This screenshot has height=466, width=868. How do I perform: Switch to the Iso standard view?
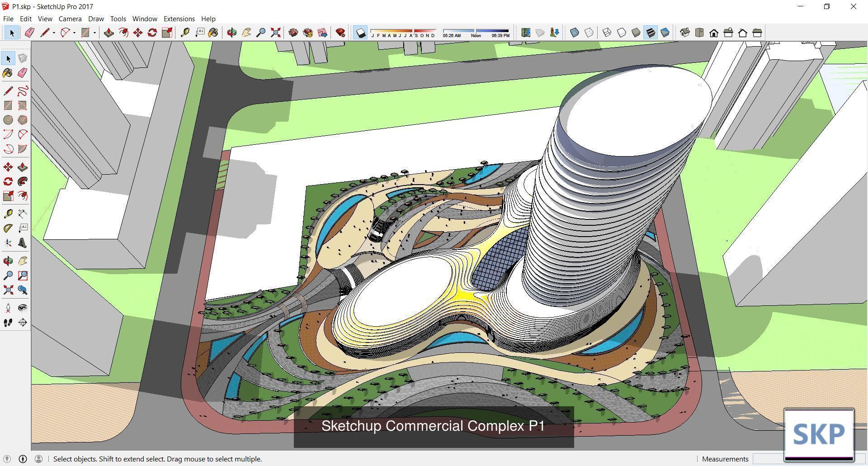[x=685, y=33]
